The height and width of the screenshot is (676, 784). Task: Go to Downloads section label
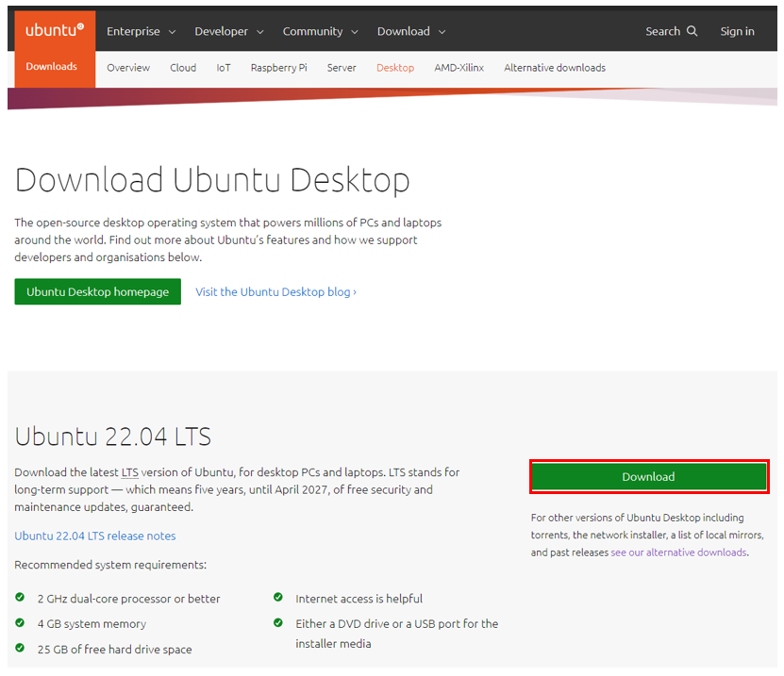click(52, 66)
